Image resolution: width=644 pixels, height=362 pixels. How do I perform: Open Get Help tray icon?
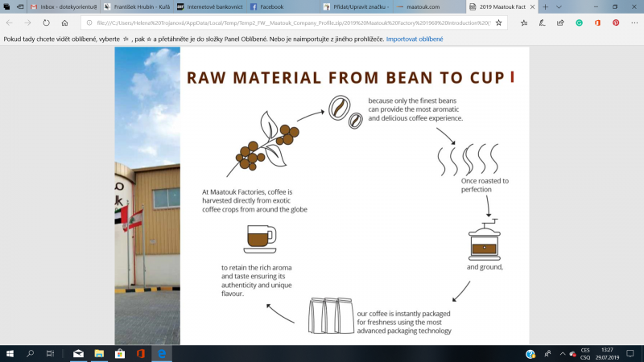point(530,354)
